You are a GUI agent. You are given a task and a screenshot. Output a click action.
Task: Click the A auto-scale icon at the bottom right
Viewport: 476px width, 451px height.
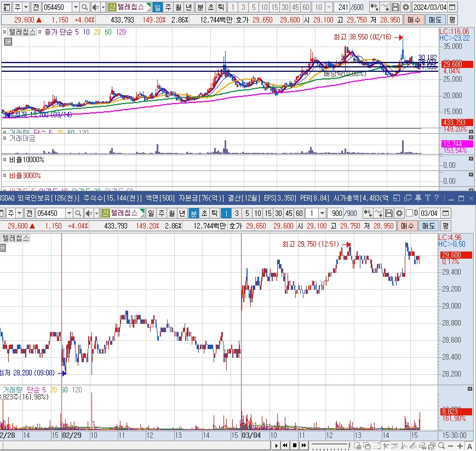[x=469, y=446]
